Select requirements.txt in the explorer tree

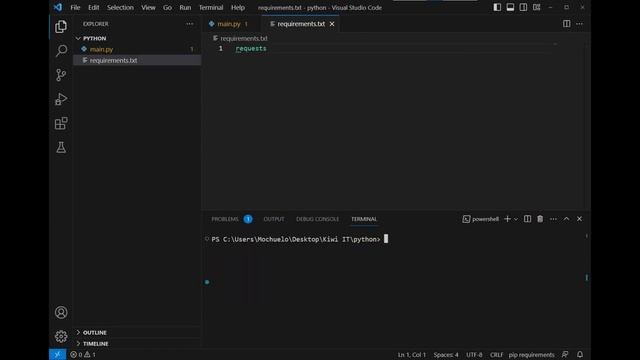point(137,60)
